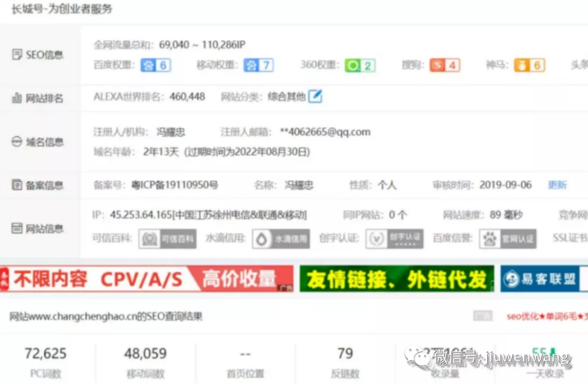Viewport: 588px width, 384px height.
Task: Click the 名称 value 冯耀忠 in 备案信息
Action: click(299, 185)
